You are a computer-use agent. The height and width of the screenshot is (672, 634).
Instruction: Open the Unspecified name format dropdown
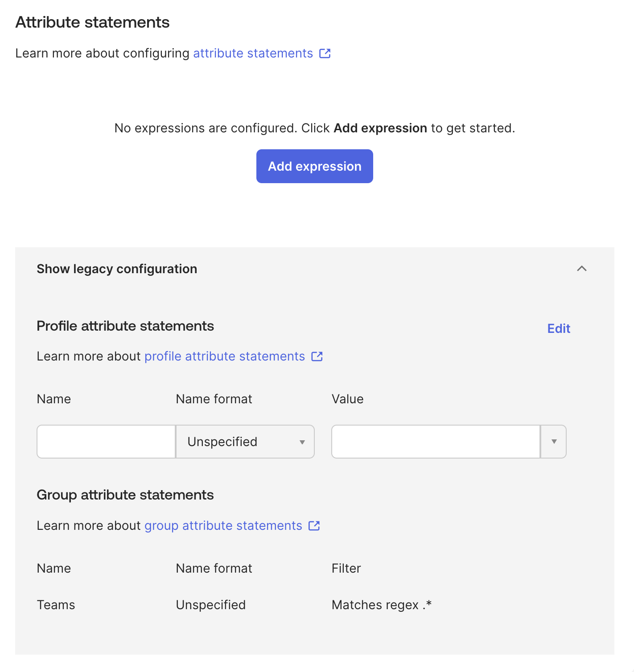coord(245,442)
